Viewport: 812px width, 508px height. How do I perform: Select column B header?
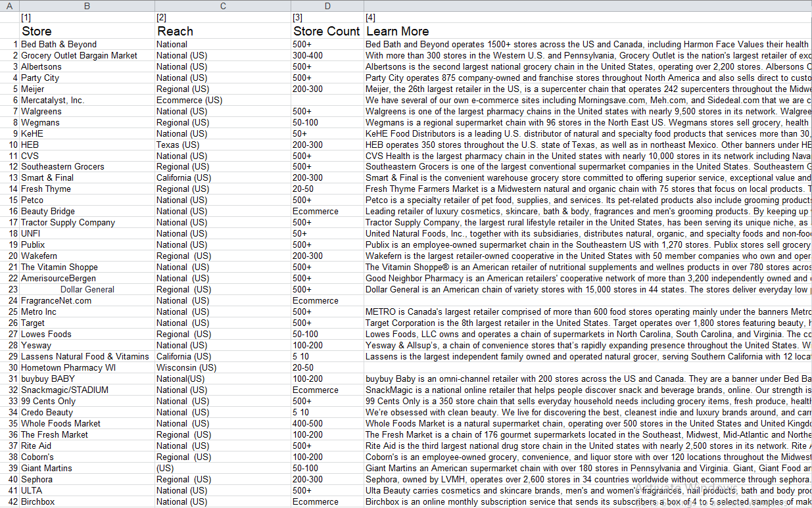pos(87,6)
